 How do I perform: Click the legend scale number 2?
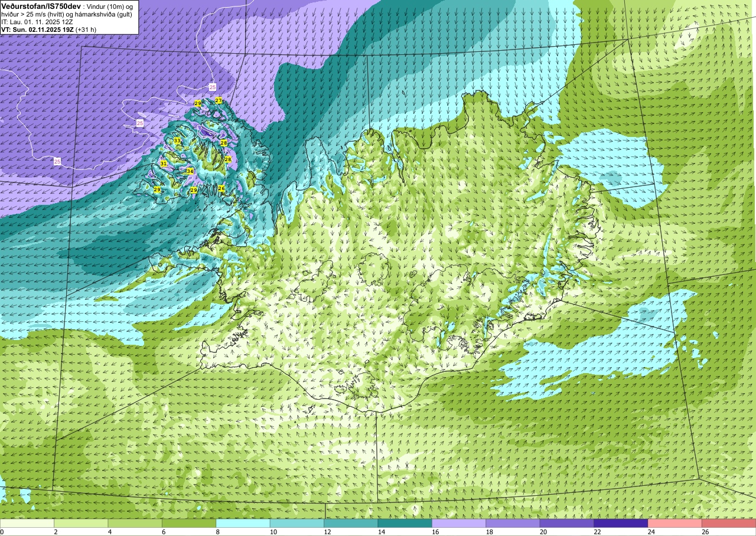coord(56,532)
